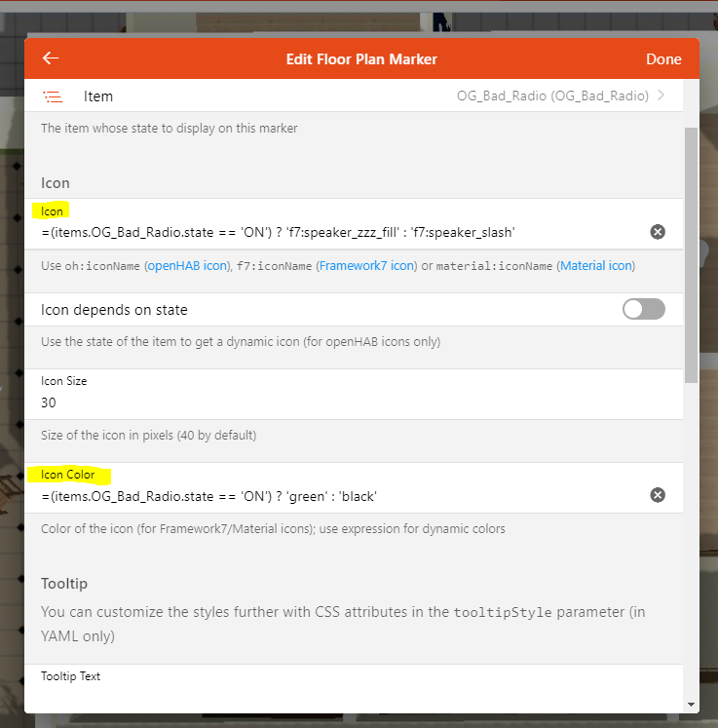This screenshot has width=718, height=728.
Task: Click the Item row label
Action: tap(98, 96)
